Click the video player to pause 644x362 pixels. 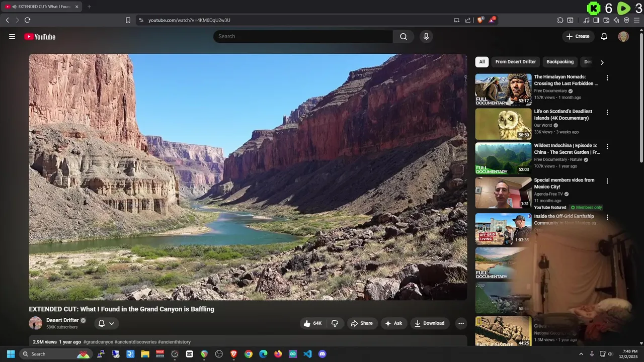tap(248, 177)
